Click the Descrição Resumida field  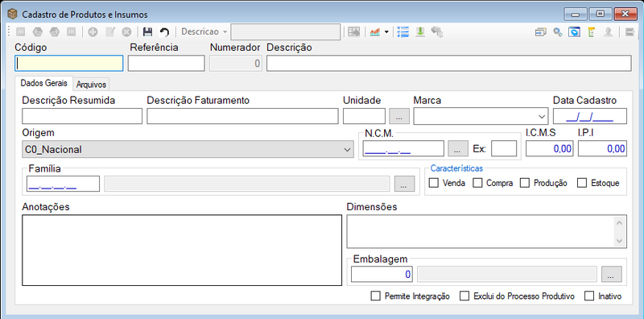(82, 116)
